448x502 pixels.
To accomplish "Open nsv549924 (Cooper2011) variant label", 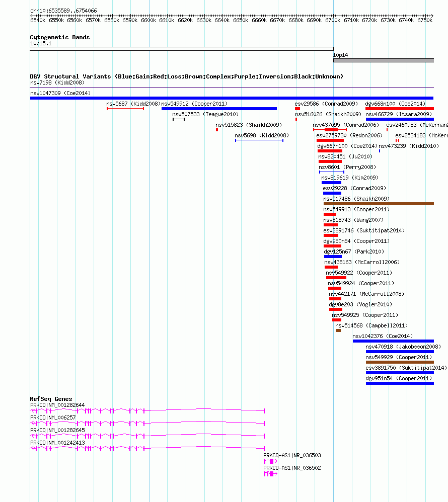I will 361,283.
